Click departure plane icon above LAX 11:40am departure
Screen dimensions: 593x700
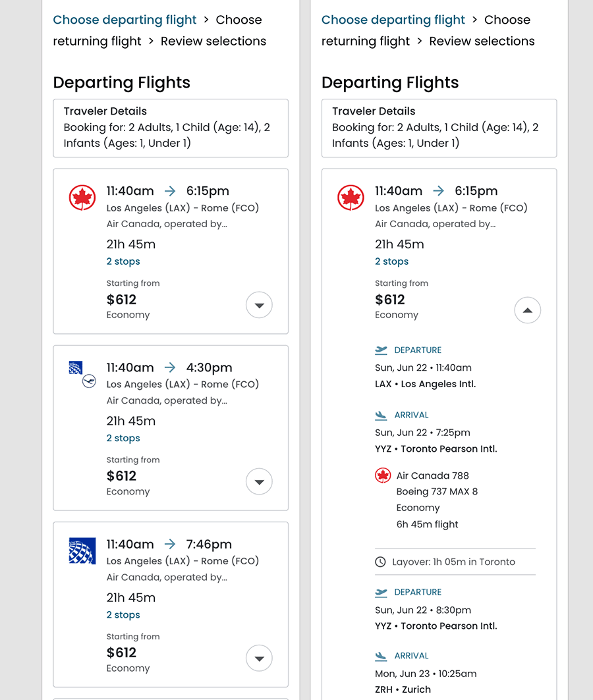[x=381, y=350]
